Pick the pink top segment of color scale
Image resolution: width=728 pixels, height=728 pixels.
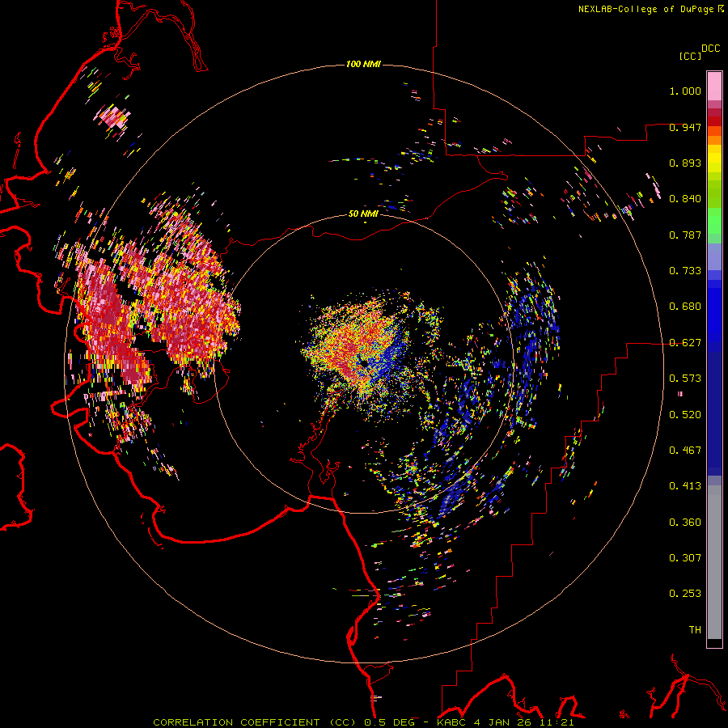click(x=714, y=87)
